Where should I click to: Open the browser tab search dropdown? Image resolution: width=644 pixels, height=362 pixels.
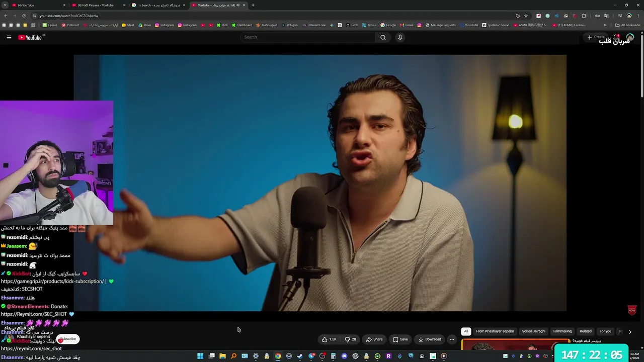pos(6,5)
